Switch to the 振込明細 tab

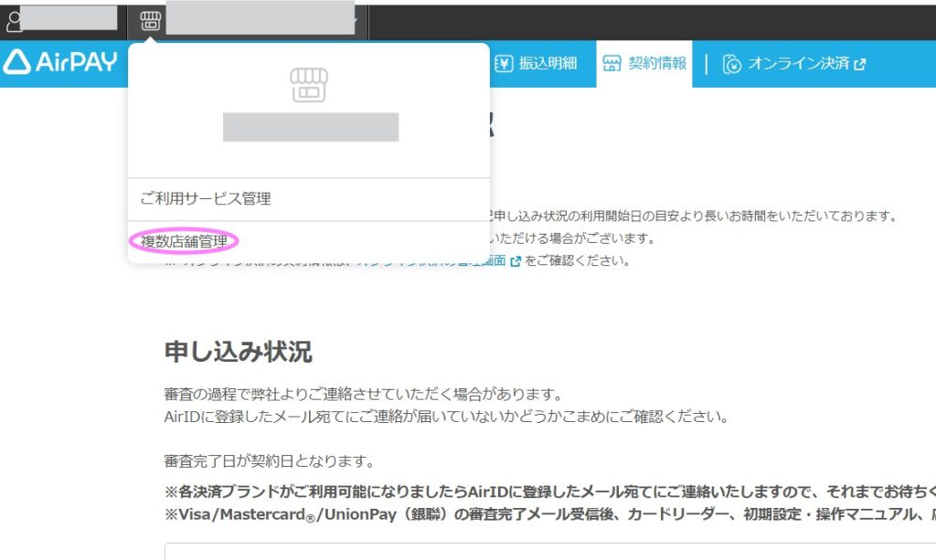[547, 64]
